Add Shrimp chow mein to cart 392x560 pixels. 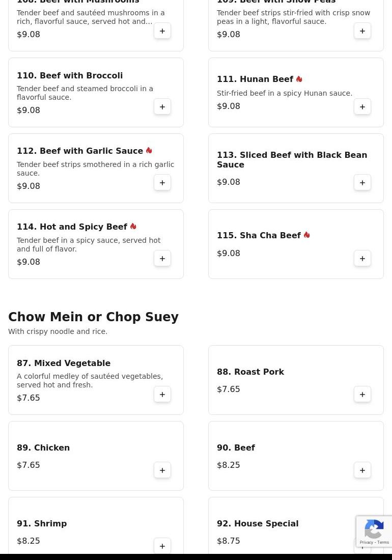click(x=162, y=546)
